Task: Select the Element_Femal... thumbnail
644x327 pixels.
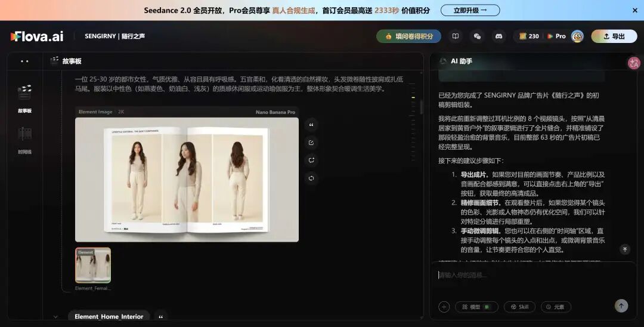Action: click(93, 265)
